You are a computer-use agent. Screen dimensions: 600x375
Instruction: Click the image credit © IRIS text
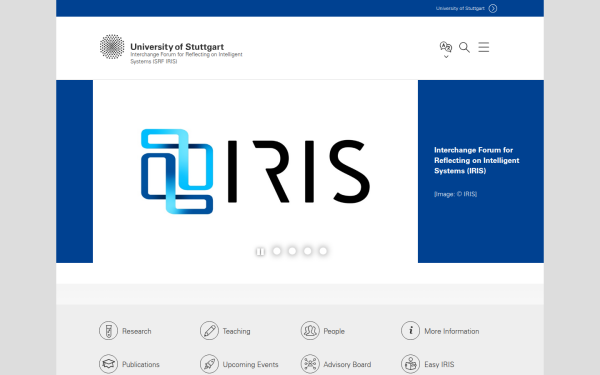tap(455, 194)
